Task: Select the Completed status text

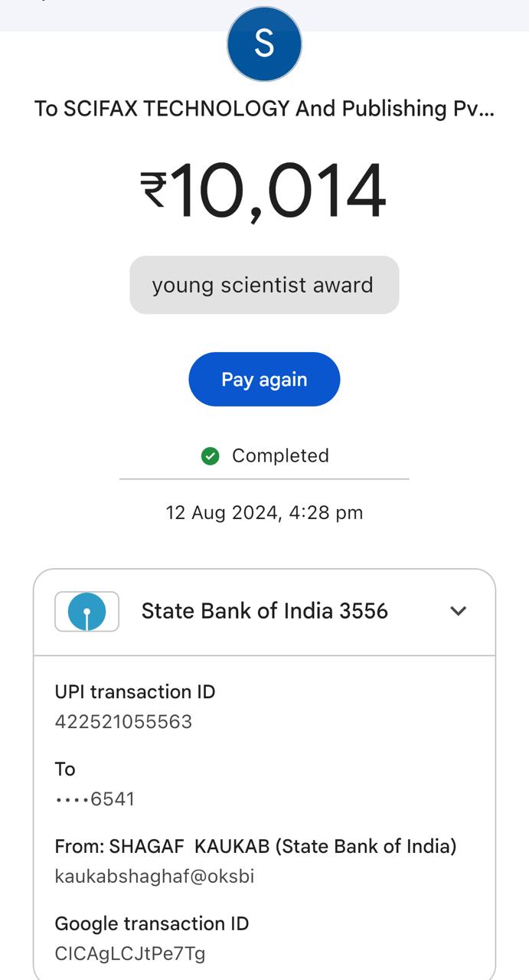Action: [280, 456]
